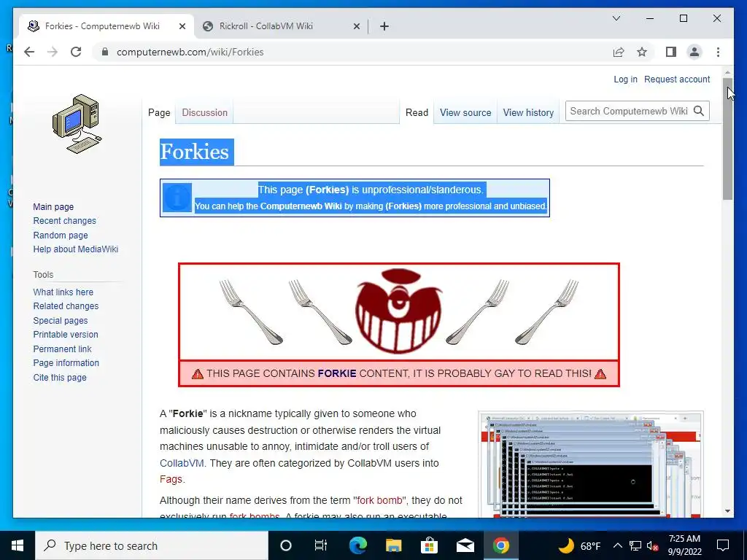Viewport: 747px width, 560px height.
Task: Open the Windows Start menu
Action: [x=18, y=545]
